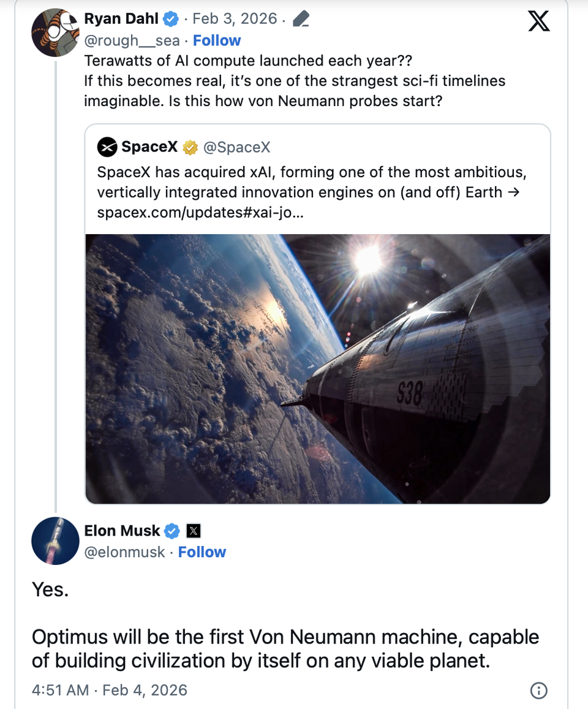Screen dimensions: 588x709
Task: Open the Feb 3, 2026 post date link
Action: pyautogui.click(x=235, y=20)
